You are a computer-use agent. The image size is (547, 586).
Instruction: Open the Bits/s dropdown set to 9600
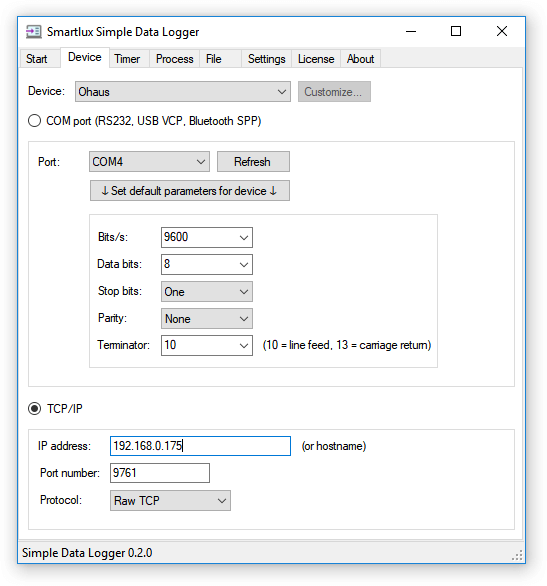207,237
